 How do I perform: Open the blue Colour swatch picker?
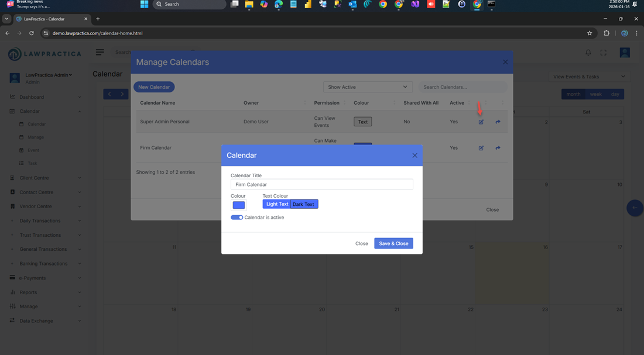[238, 205]
